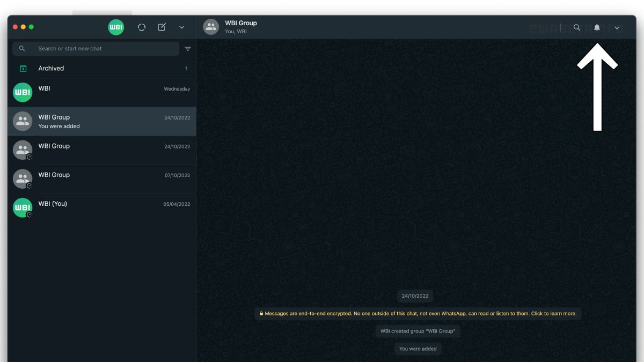The height and width of the screenshot is (362, 644).
Task: Click the 'WBI created group "WBI Group"' message
Action: (418, 331)
